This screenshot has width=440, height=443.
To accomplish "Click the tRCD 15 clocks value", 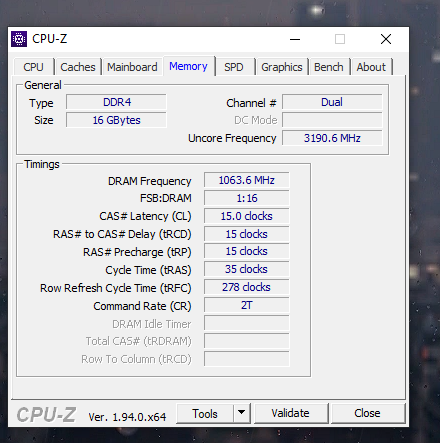I will point(247,234).
